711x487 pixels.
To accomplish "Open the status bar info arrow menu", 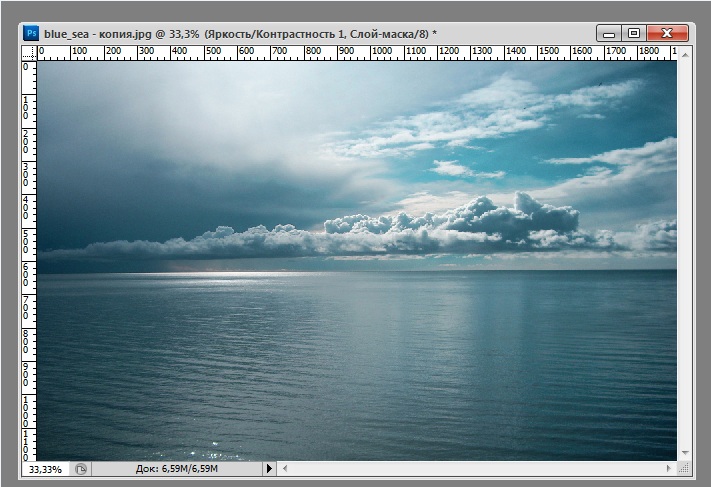I will [x=269, y=468].
